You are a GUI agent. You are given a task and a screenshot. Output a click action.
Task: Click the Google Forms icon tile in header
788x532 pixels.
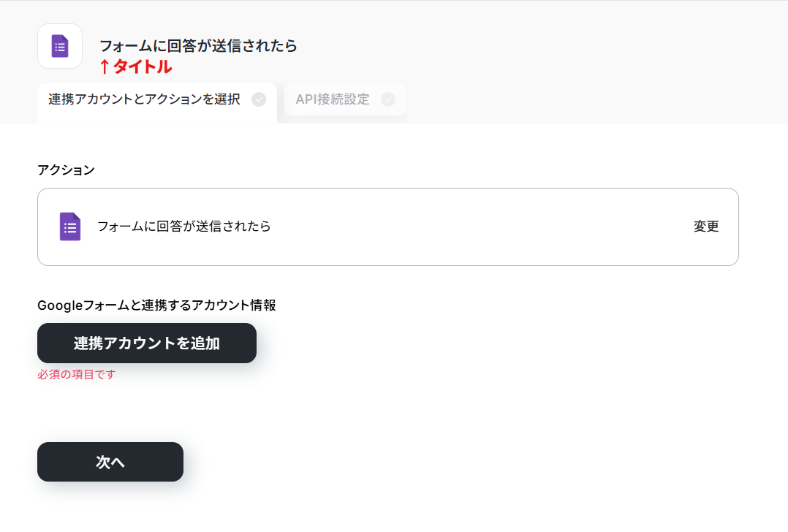60,46
